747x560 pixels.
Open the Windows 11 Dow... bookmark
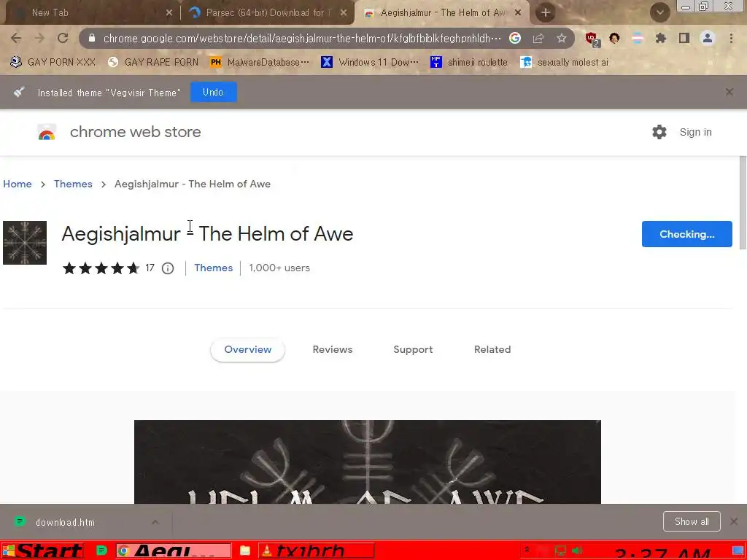pos(370,62)
